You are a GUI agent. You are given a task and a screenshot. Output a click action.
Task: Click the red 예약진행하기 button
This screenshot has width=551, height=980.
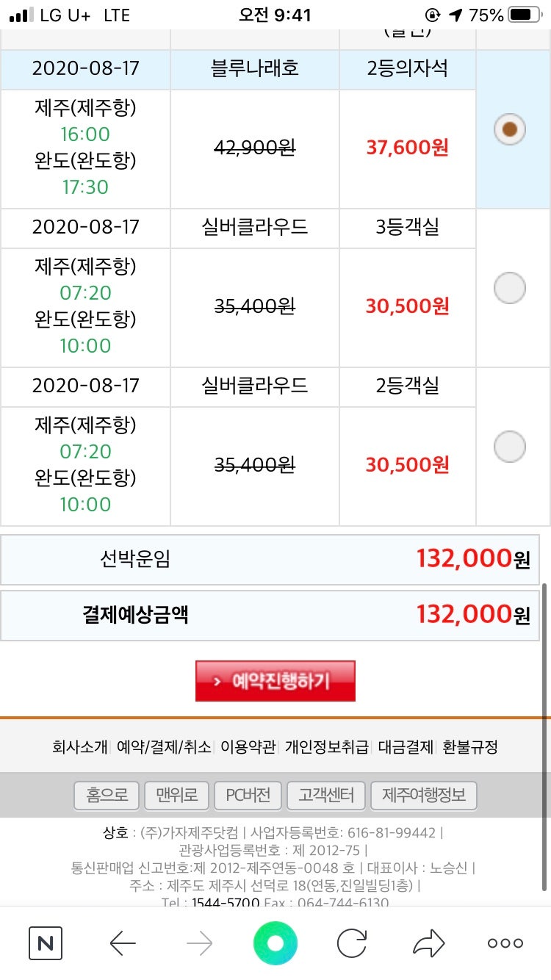click(x=275, y=681)
